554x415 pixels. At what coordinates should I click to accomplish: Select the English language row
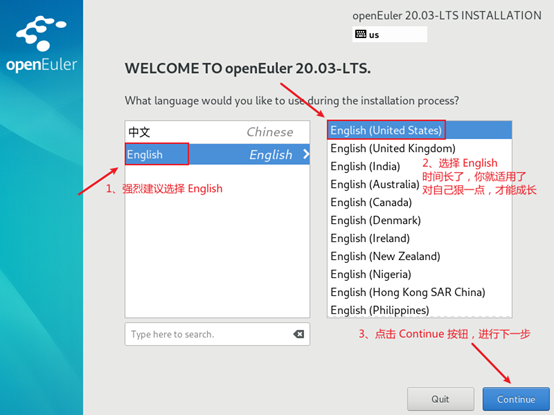217,154
